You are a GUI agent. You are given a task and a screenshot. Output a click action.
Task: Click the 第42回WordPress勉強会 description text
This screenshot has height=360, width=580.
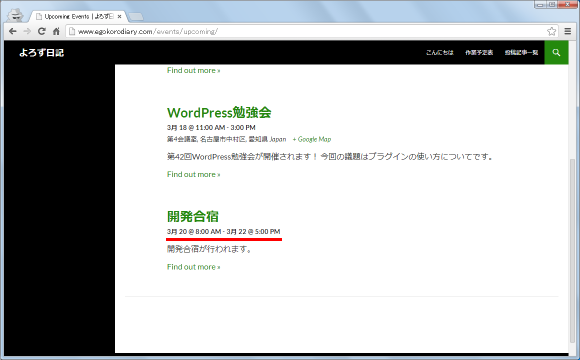click(x=330, y=157)
